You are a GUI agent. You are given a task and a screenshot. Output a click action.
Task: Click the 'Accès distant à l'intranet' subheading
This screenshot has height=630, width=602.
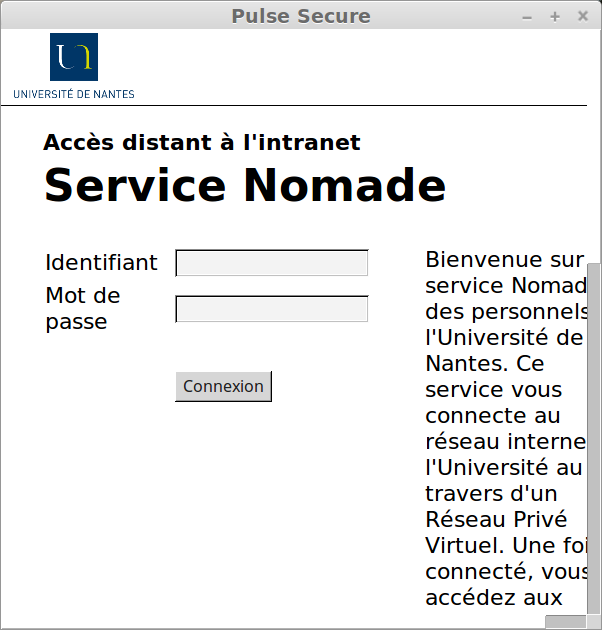pos(202,143)
